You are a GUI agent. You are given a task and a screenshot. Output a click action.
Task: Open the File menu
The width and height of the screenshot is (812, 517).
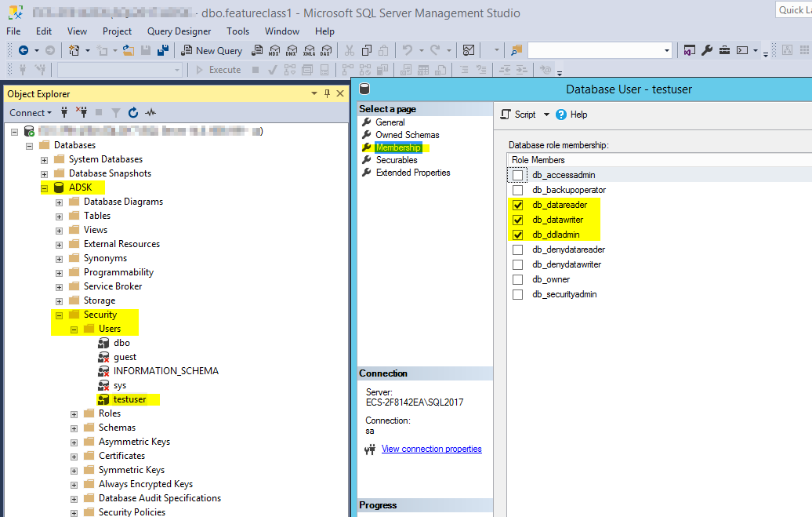13,31
